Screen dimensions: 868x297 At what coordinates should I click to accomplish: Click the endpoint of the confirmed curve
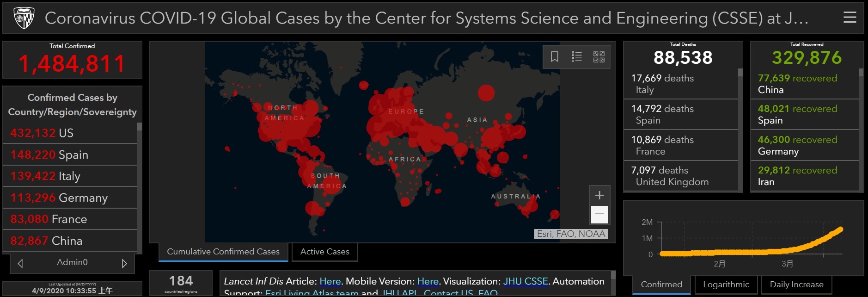click(840, 229)
